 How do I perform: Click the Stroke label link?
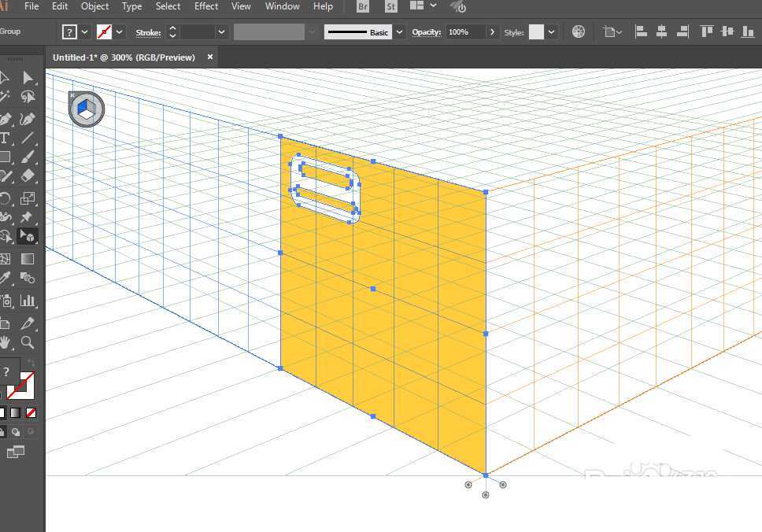coord(148,32)
